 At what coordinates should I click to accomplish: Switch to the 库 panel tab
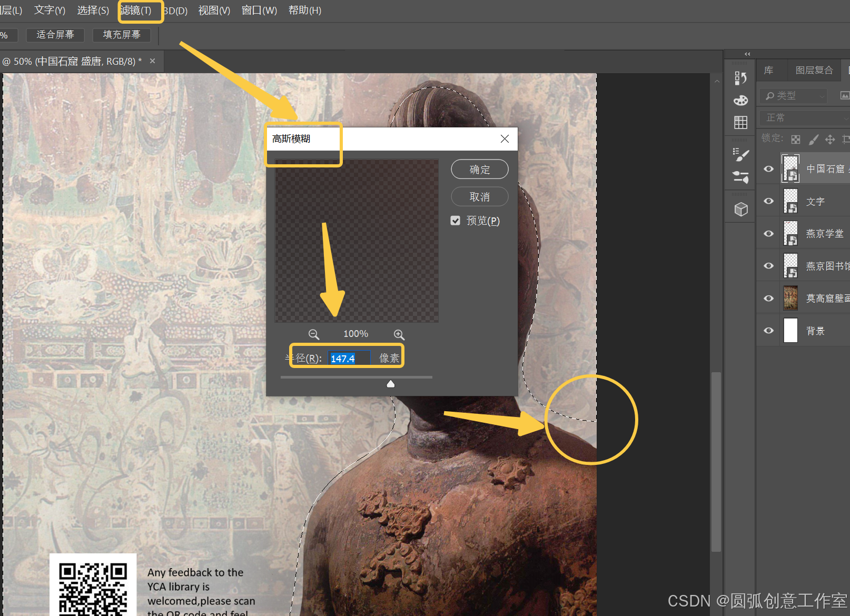point(769,71)
